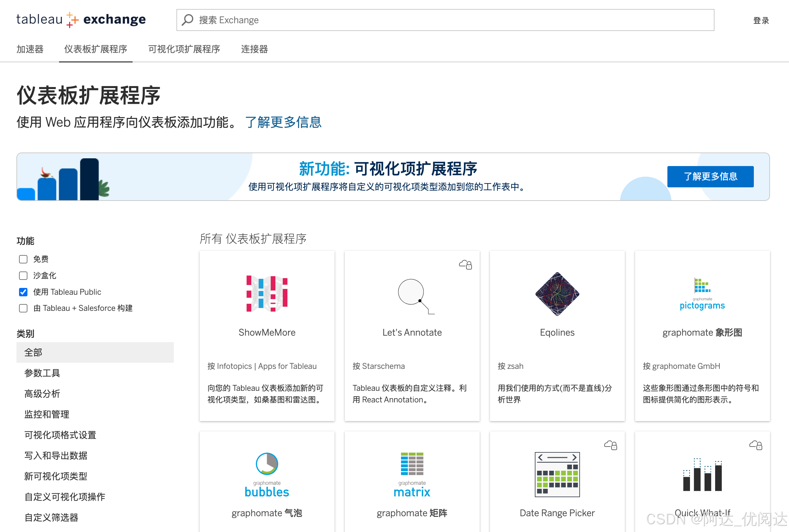Image resolution: width=789 pixels, height=532 pixels.
Task: Click the blue 了解更多信息 banner button
Action: (x=710, y=176)
